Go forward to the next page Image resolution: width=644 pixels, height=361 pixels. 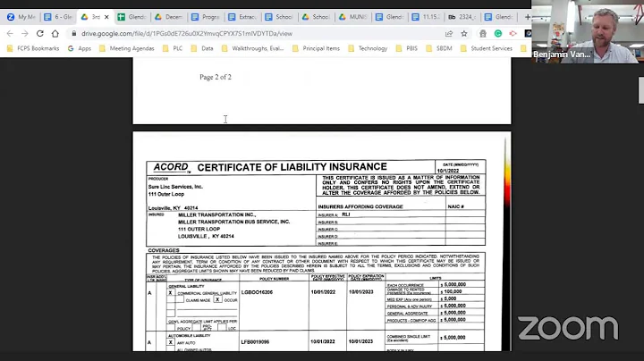[25, 34]
